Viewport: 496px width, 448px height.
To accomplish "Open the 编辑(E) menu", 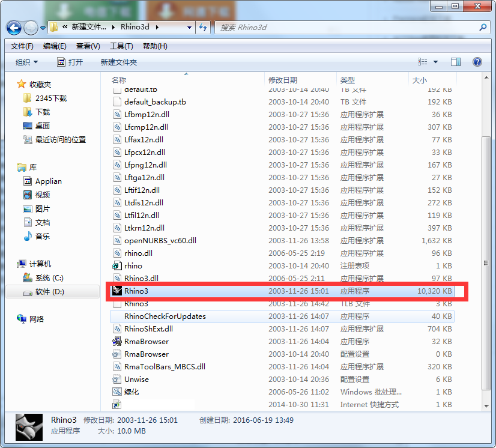I will (55, 46).
